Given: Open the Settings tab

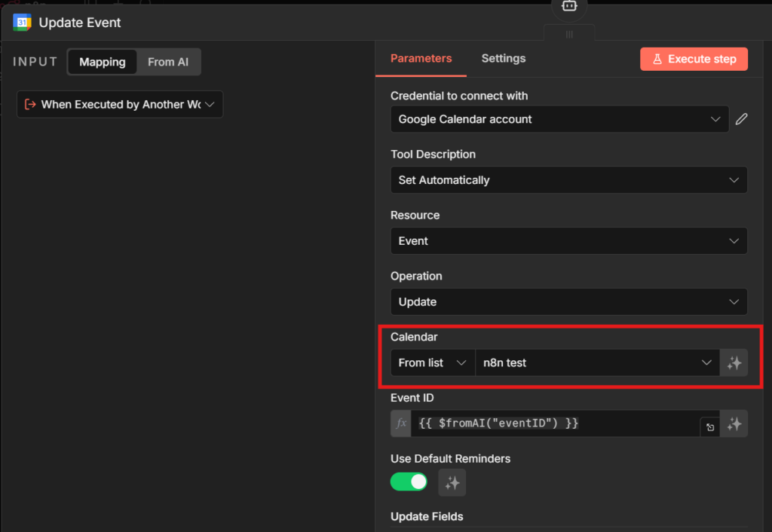Looking at the screenshot, I should (504, 58).
